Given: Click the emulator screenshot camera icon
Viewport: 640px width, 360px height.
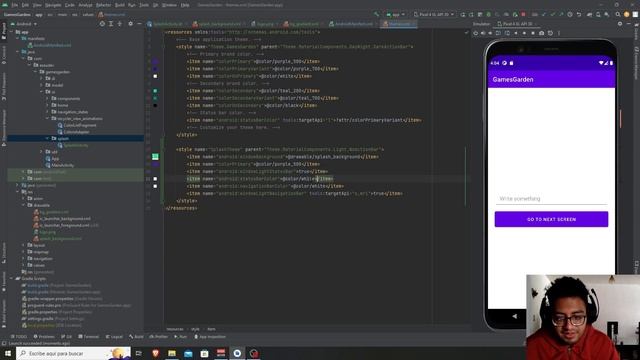Looking at the screenshot, I should pyautogui.click(x=542, y=33).
